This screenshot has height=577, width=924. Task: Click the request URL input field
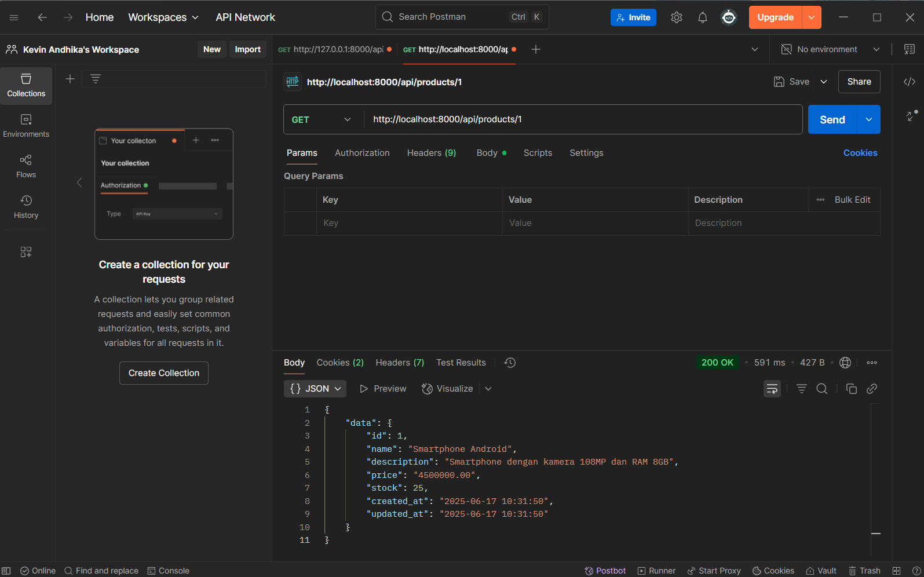(x=579, y=119)
